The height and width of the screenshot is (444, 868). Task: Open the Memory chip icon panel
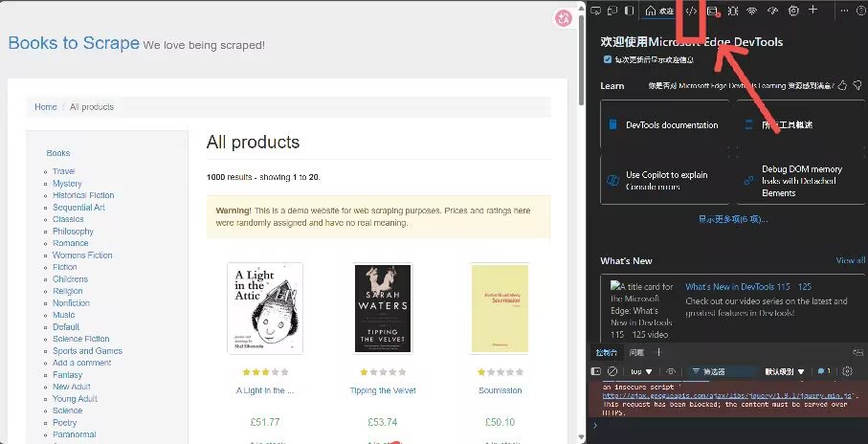(x=793, y=11)
